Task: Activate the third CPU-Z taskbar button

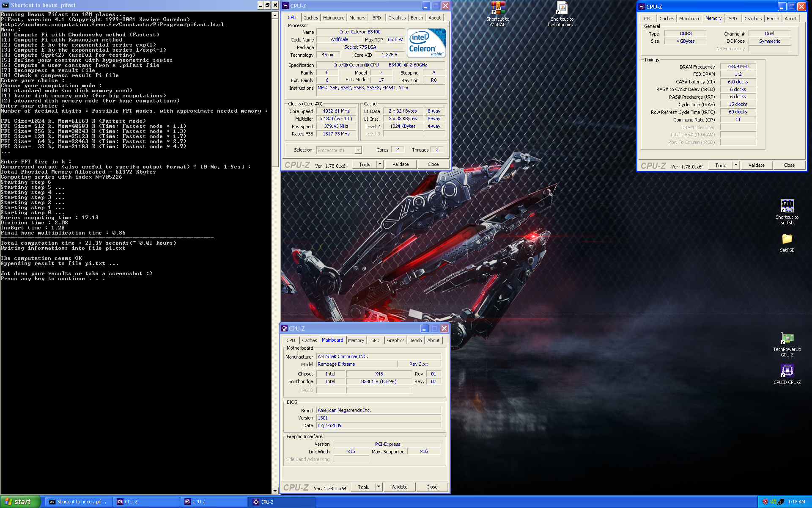Action: (x=282, y=502)
